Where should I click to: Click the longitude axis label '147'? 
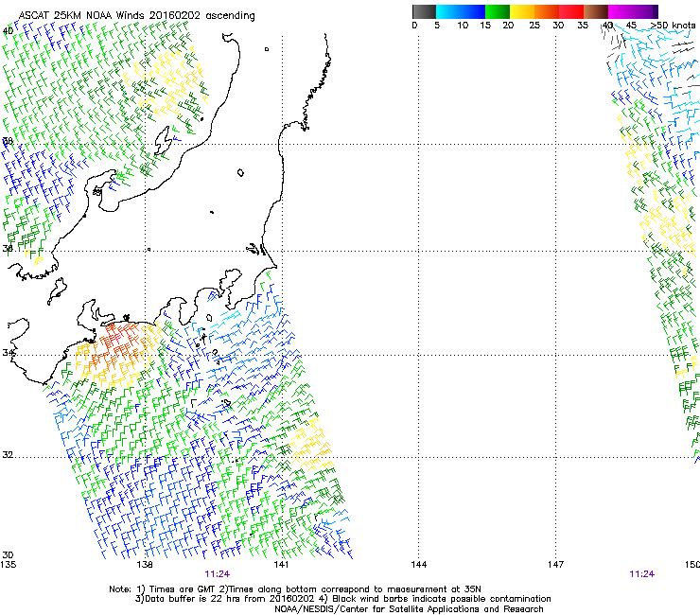[x=556, y=565]
